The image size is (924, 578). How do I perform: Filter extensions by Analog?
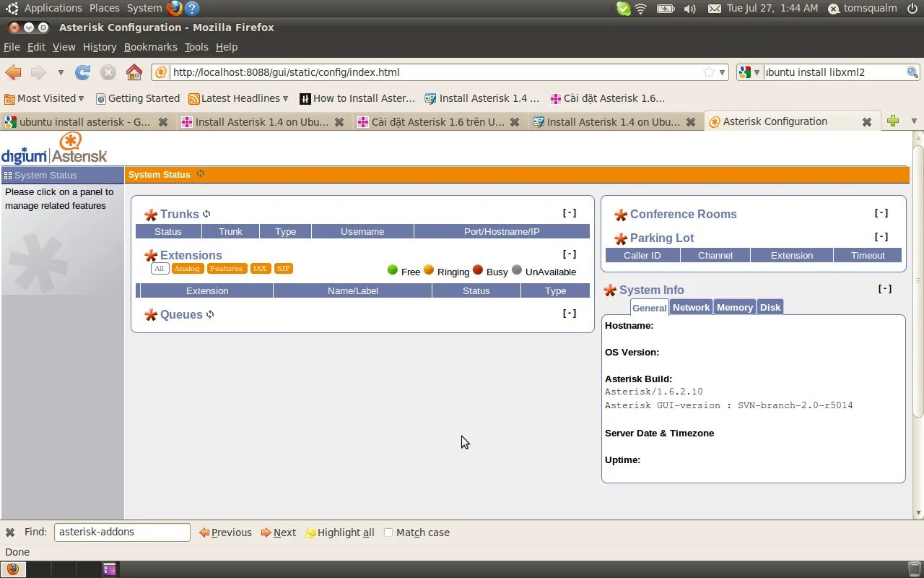click(187, 269)
